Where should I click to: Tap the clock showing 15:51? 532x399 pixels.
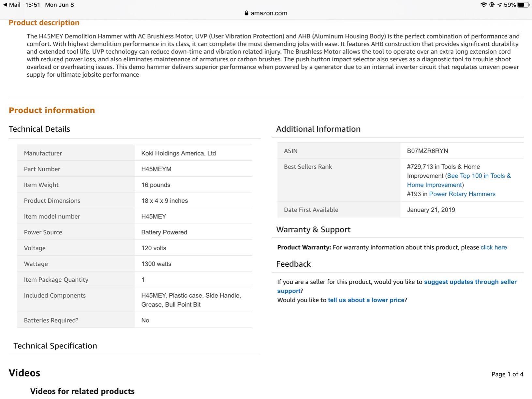coord(33,5)
